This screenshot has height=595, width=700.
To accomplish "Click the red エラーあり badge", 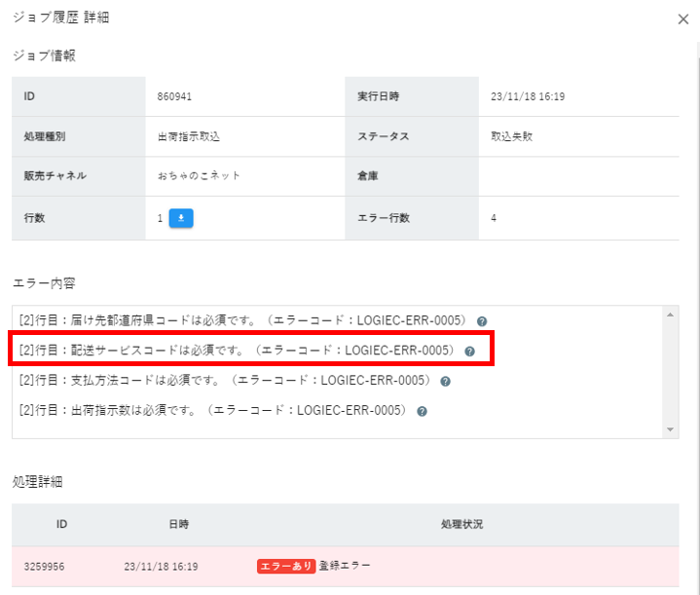I will tap(285, 565).
